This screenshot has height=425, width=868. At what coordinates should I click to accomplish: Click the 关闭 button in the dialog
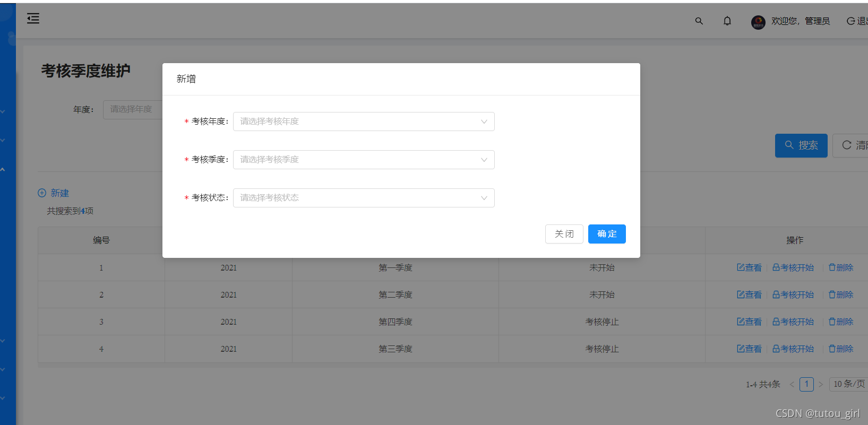coord(564,234)
